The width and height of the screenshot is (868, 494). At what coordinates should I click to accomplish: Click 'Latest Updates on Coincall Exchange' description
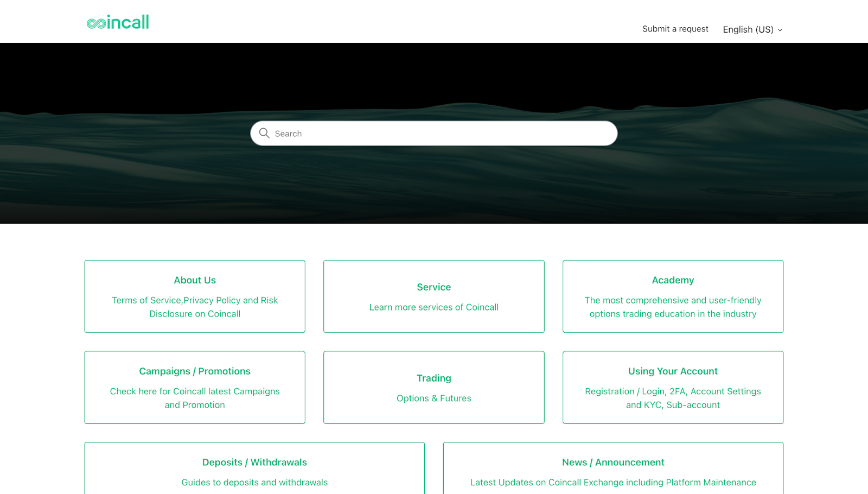coord(613,482)
